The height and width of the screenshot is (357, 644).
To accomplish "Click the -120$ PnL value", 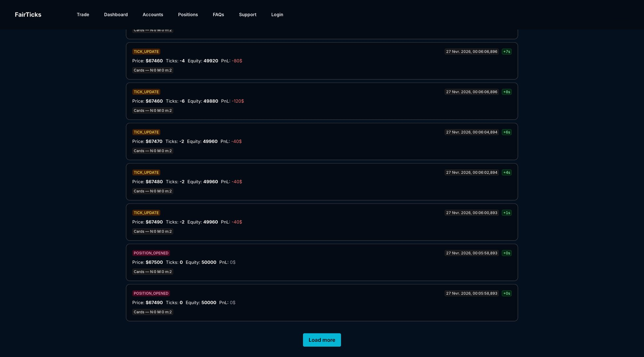I will (238, 101).
